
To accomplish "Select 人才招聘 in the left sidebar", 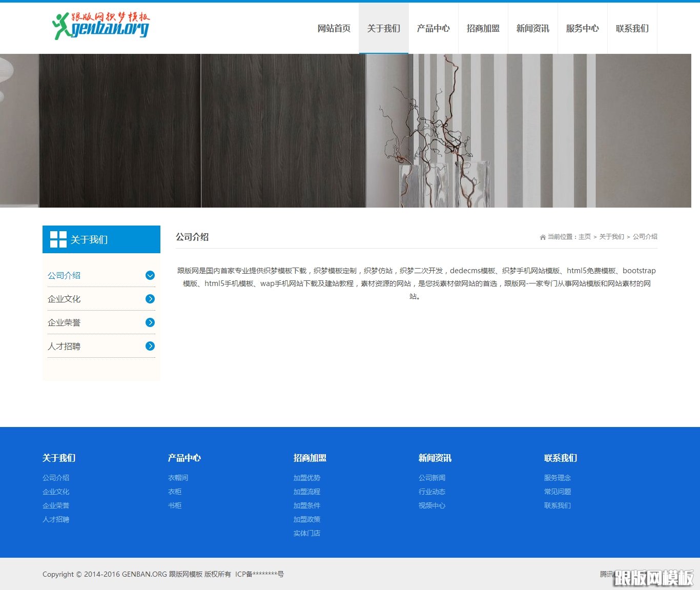I will click(64, 346).
